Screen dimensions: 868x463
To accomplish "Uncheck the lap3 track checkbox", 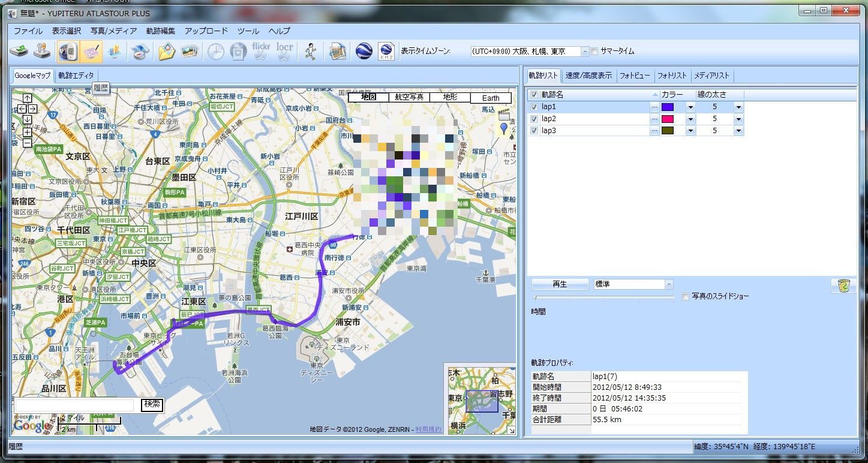I will 534,131.
